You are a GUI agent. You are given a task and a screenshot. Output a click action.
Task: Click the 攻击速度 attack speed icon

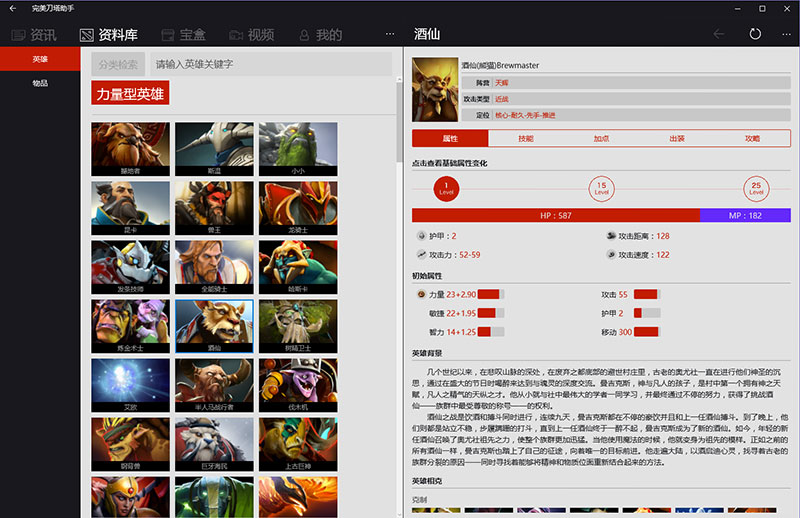pos(611,254)
